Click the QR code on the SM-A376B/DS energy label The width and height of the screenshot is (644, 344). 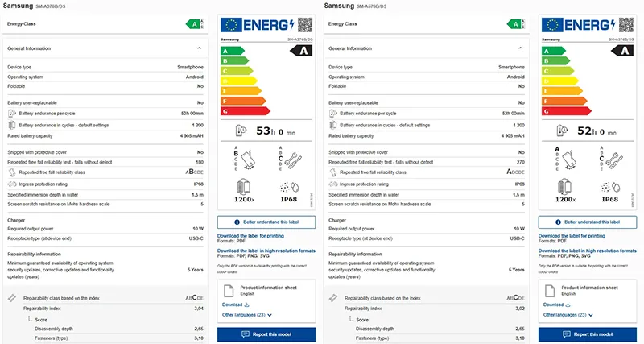pos(304,25)
